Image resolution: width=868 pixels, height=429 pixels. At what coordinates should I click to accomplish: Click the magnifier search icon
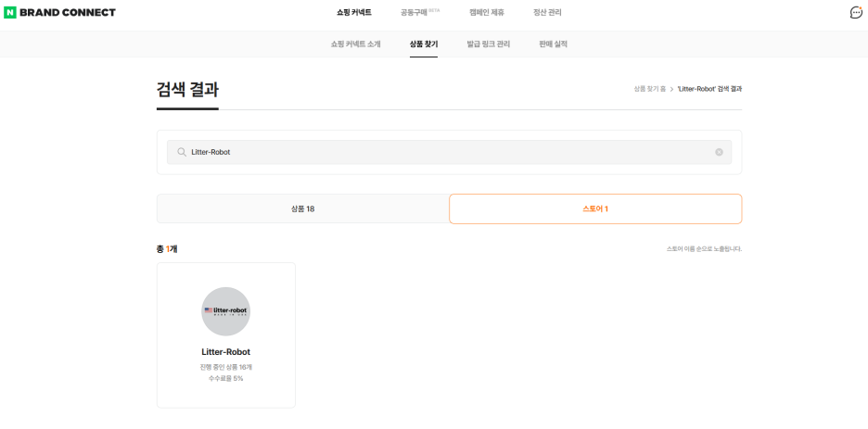182,152
